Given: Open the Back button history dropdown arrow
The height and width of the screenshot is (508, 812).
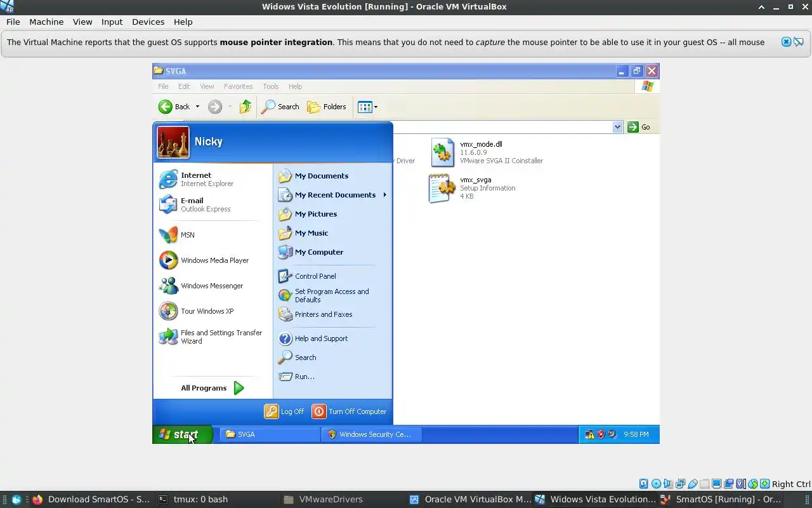Looking at the screenshot, I should click(197, 107).
